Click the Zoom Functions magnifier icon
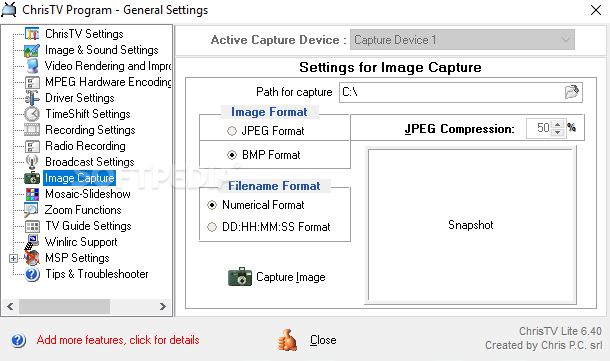 coord(31,210)
